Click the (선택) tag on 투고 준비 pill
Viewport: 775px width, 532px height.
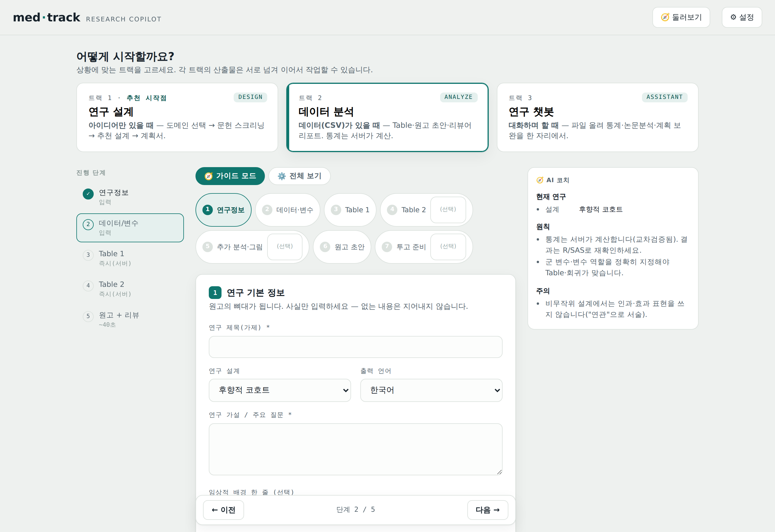point(448,247)
